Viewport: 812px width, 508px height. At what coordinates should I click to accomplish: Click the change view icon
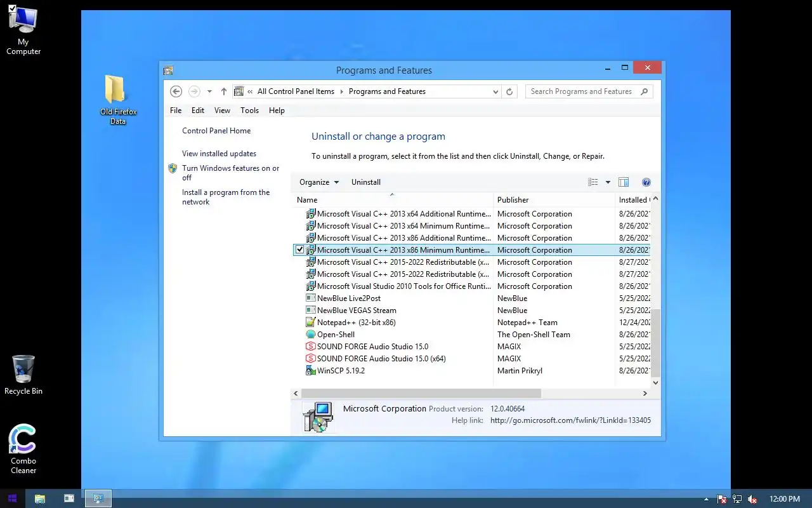point(593,182)
